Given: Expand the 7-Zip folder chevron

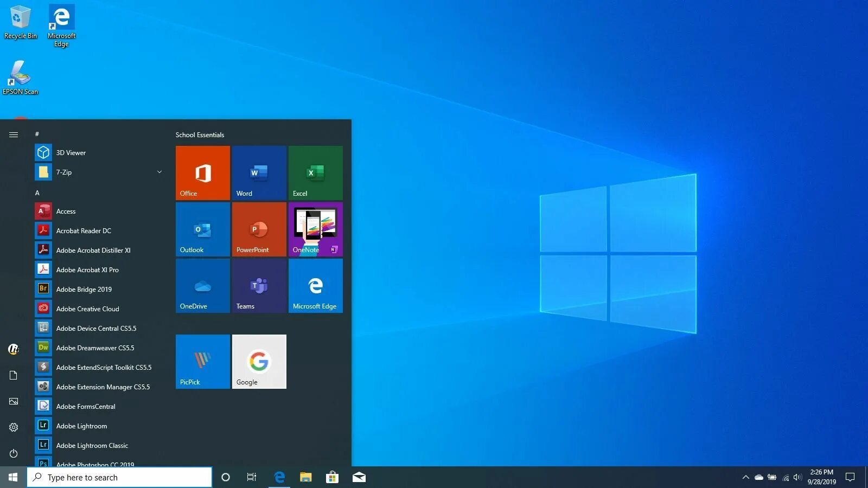Looking at the screenshot, I should pyautogui.click(x=159, y=172).
